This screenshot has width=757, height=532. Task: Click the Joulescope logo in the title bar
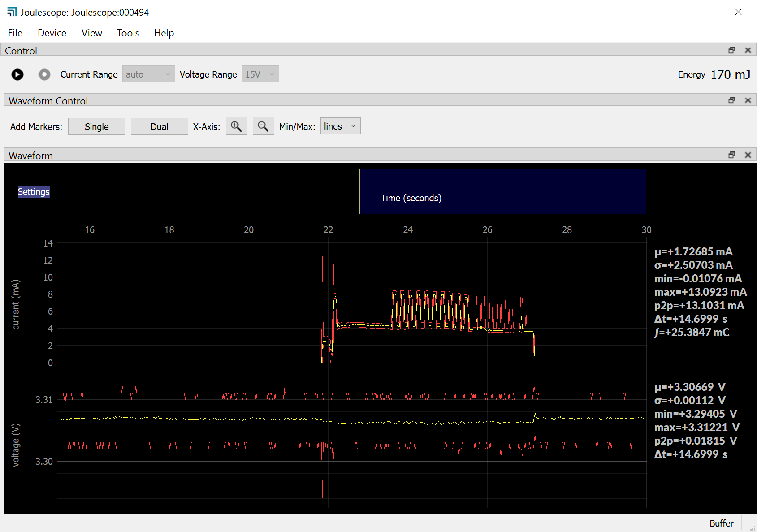[x=12, y=12]
